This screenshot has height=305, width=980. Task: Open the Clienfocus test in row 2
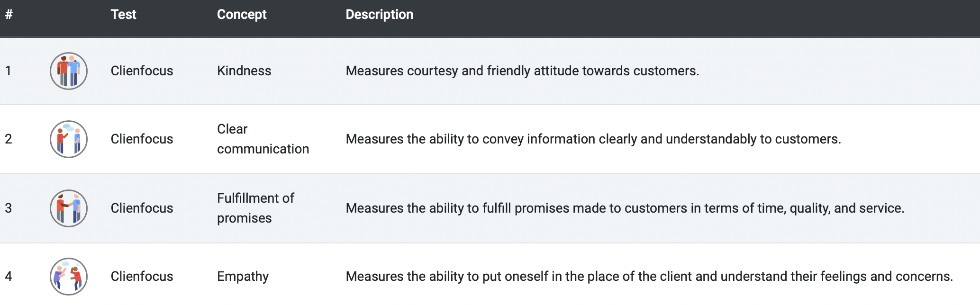(x=142, y=139)
